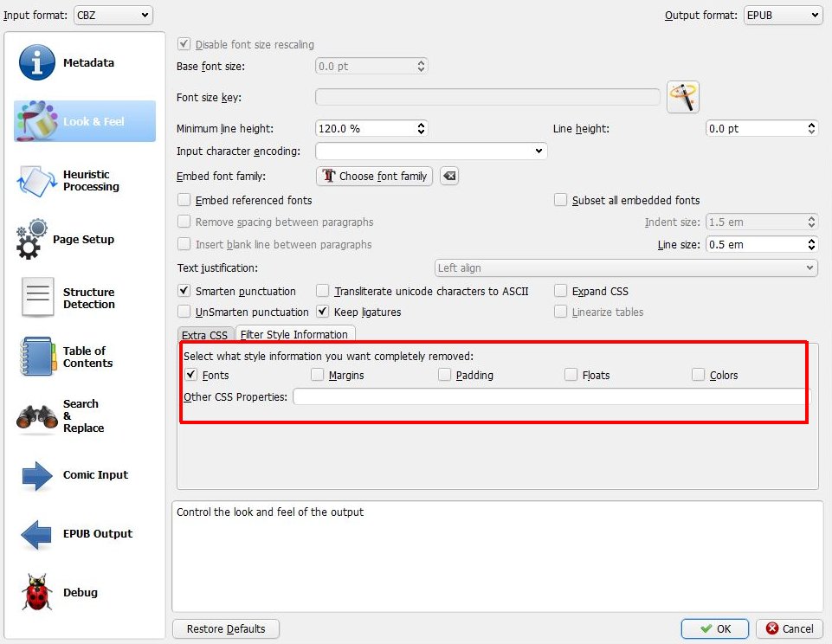The image size is (832, 644).
Task: Open Heuristic Processing section icon
Action: pyautogui.click(x=36, y=180)
